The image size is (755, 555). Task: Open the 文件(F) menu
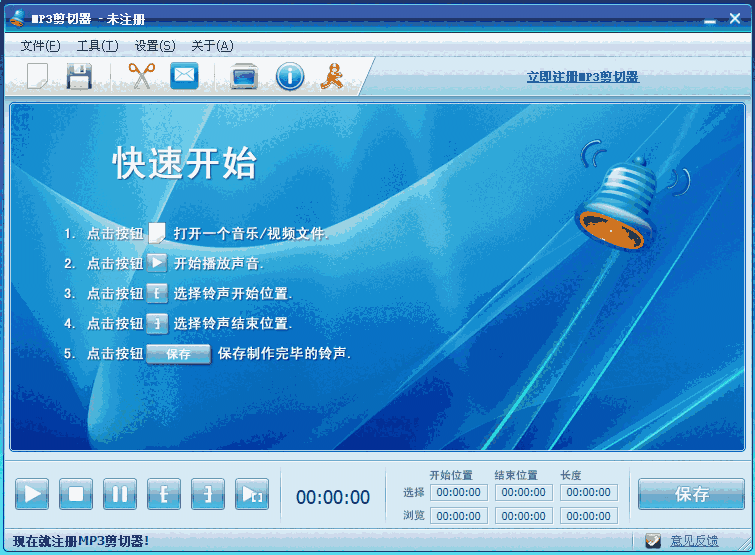[40, 46]
